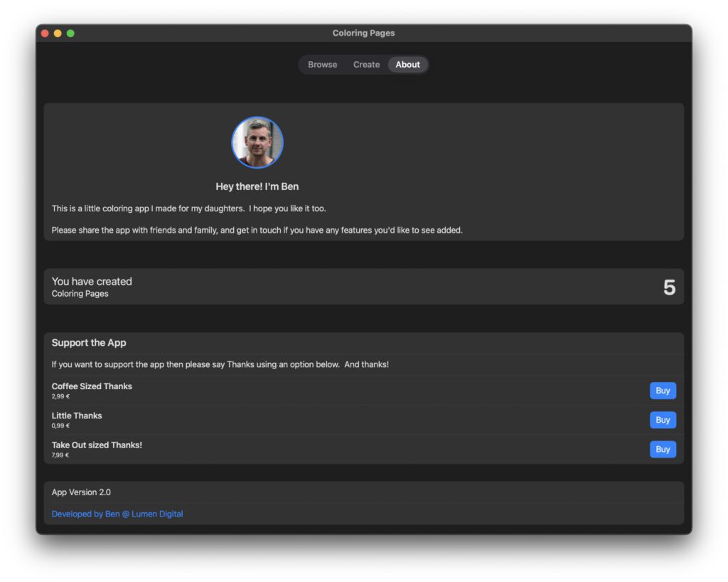Screen dimensions: 728x582
Task: Purchase the Take Out sized Thanks
Action: (663, 450)
